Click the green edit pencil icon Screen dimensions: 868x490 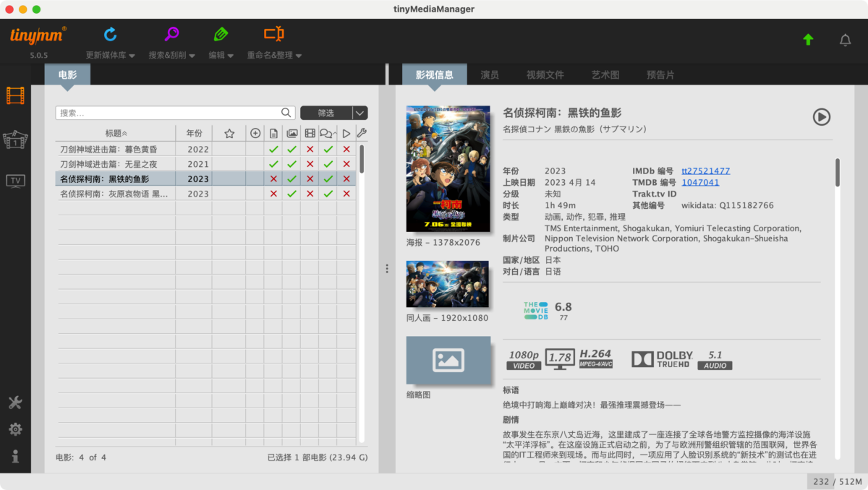tap(221, 34)
